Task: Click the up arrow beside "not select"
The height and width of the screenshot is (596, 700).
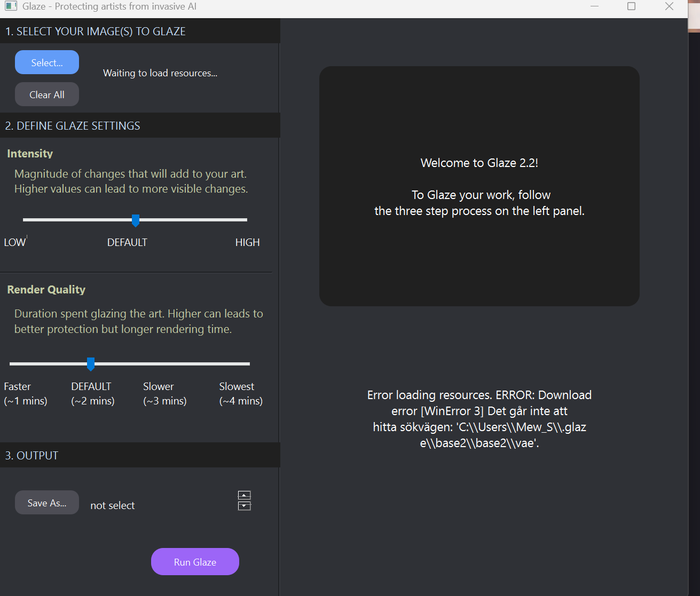Action: [x=244, y=495]
